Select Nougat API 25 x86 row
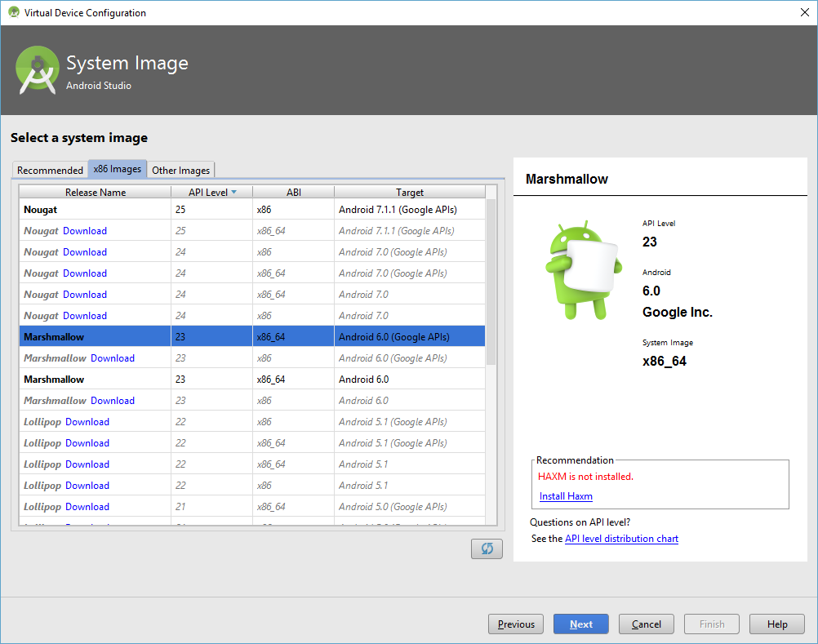This screenshot has height=644, width=818. [x=245, y=210]
